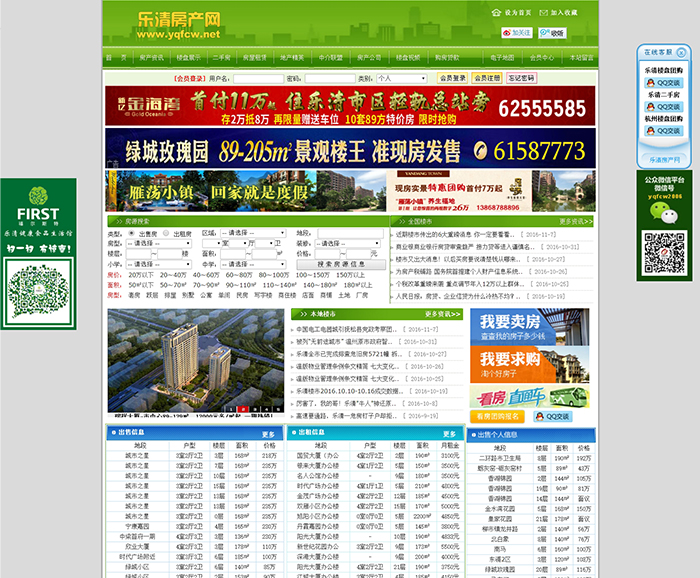Screen dimensions: 700x578
Task: Click the 别墅 house-type filter
Action: (x=188, y=295)
